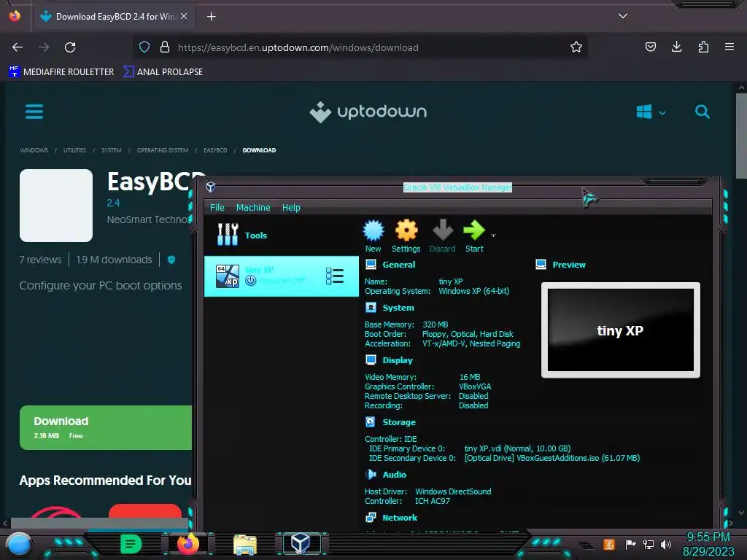
Task: Open the VirtualBox File menu
Action: point(217,208)
